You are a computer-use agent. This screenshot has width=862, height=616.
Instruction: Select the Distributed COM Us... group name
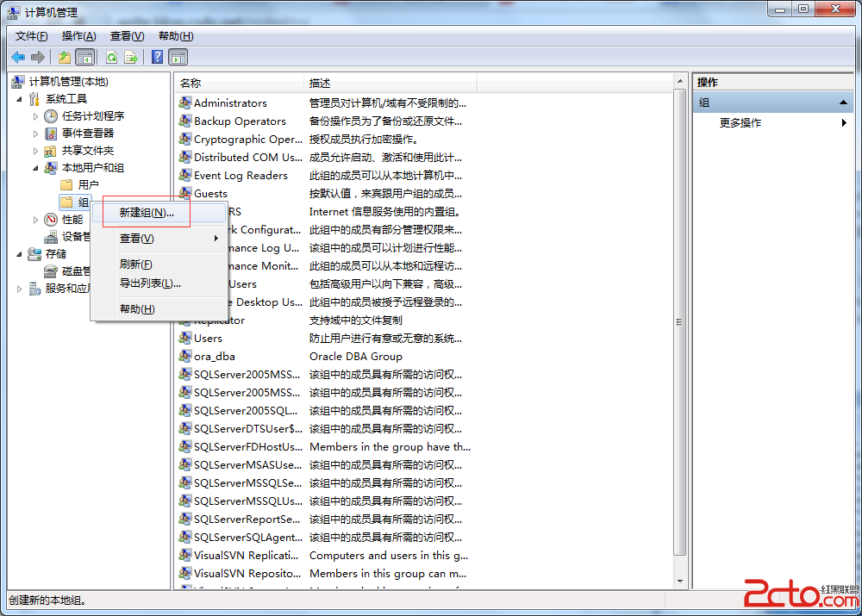coord(248,157)
